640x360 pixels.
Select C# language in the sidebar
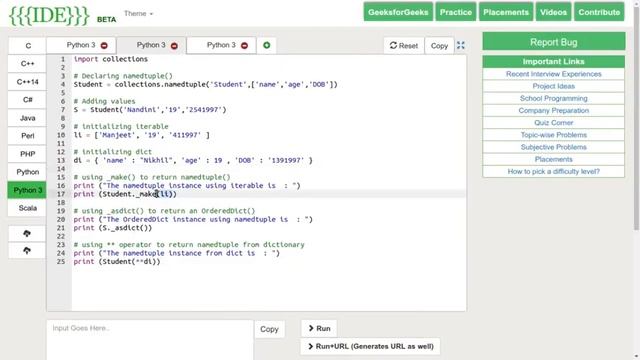pos(27,100)
